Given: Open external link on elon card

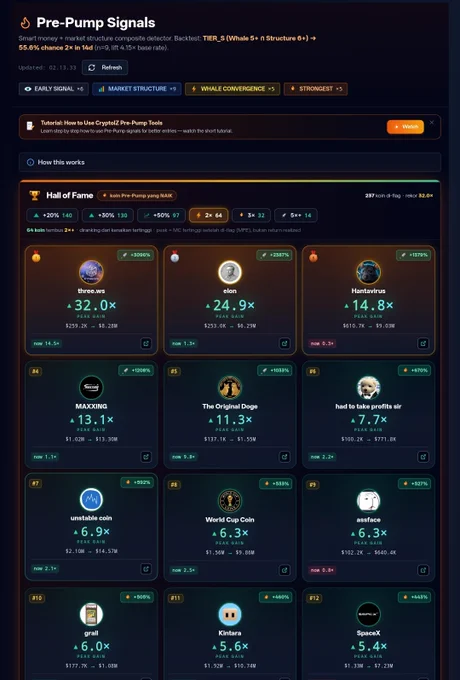Looking at the screenshot, I should 284,343.
